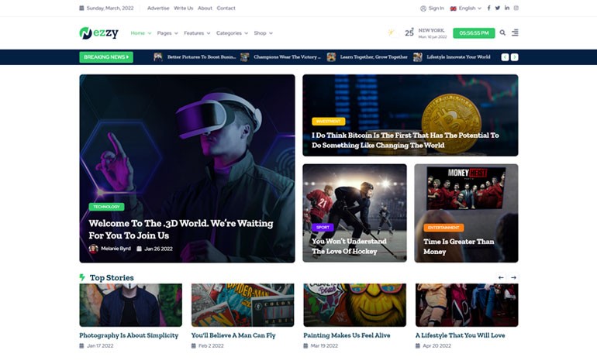Click the Apr 20 2022 date text

tap(437, 345)
